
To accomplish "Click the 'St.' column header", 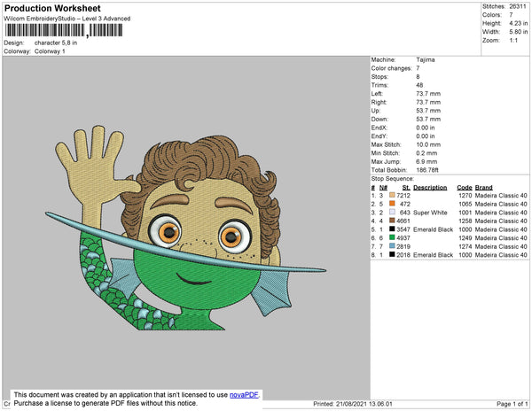I will coord(406,188).
